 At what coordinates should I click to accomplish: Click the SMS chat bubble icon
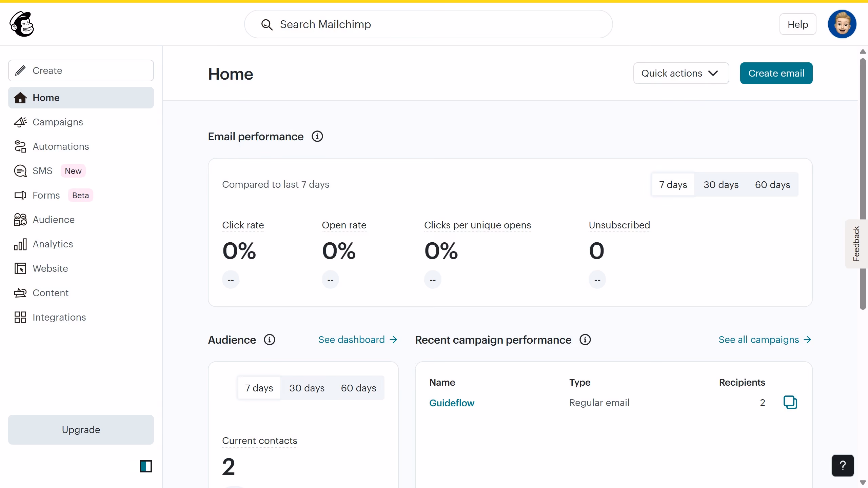tap(20, 171)
